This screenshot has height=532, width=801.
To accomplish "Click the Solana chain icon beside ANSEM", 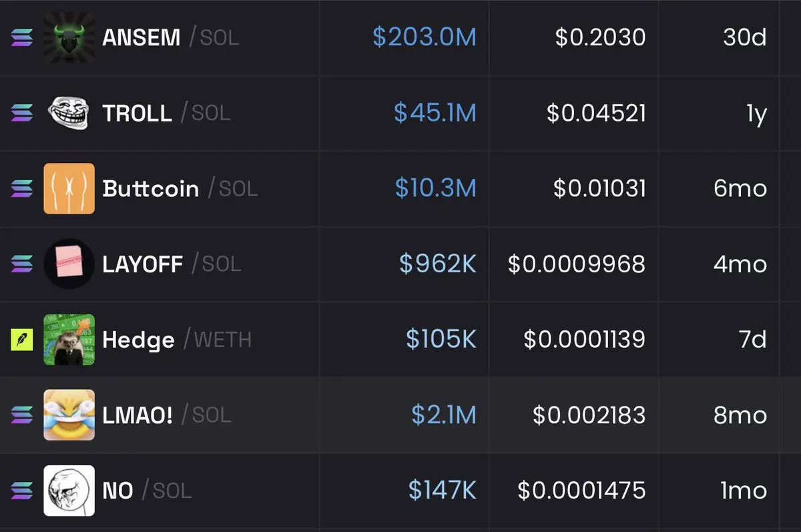I will click(21, 37).
